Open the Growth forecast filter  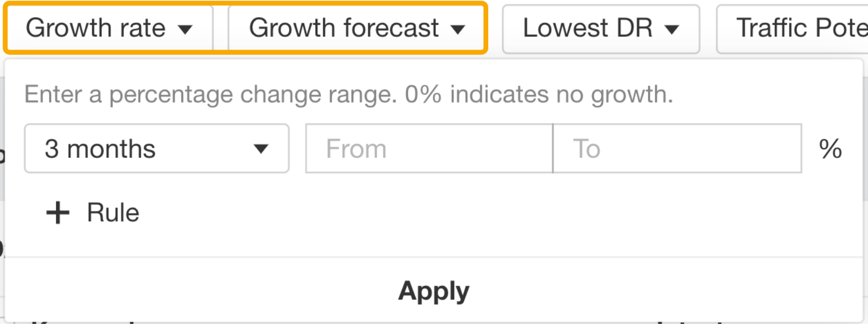pyautogui.click(x=356, y=28)
